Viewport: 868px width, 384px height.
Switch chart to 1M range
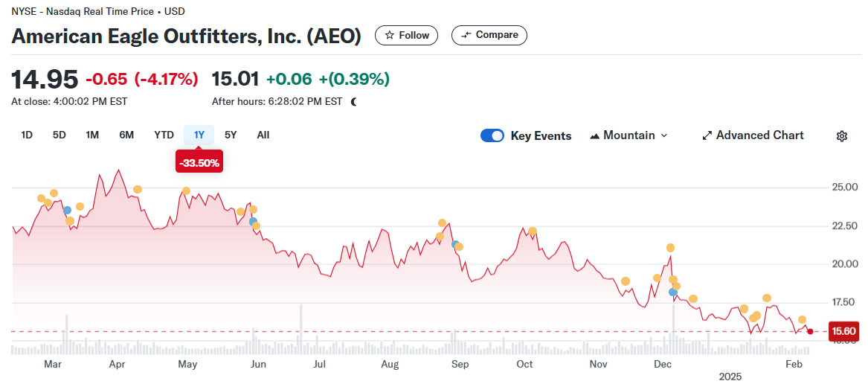(92, 135)
